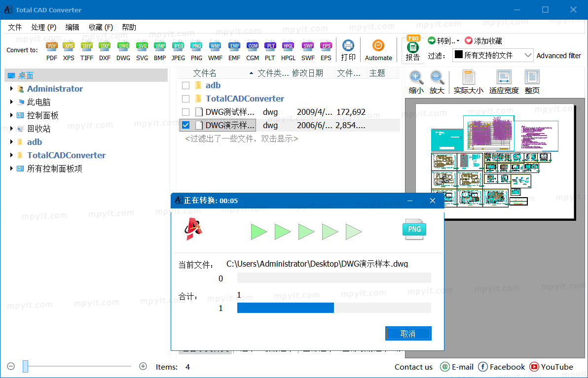Expand the Administrator tree node

11,89
